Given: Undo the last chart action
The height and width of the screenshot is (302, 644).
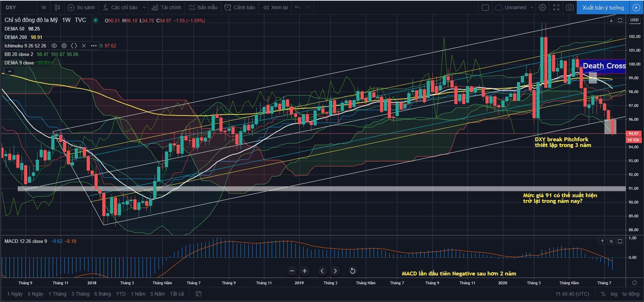Looking at the screenshot, I should pyautogui.click(x=298, y=7).
